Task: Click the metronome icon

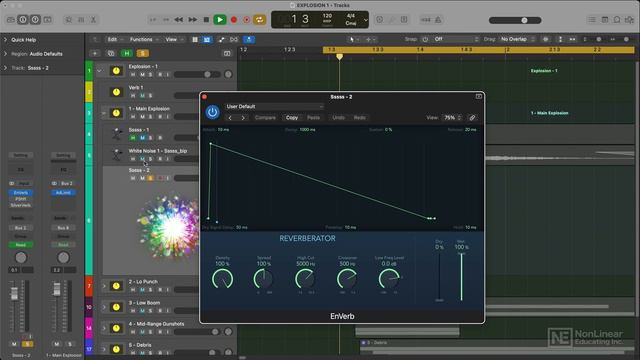Action: coord(438,20)
